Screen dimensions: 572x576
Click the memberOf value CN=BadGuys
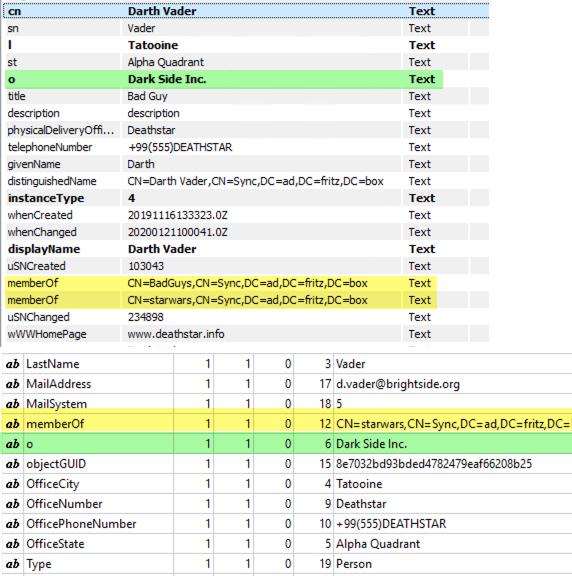(x=247, y=283)
